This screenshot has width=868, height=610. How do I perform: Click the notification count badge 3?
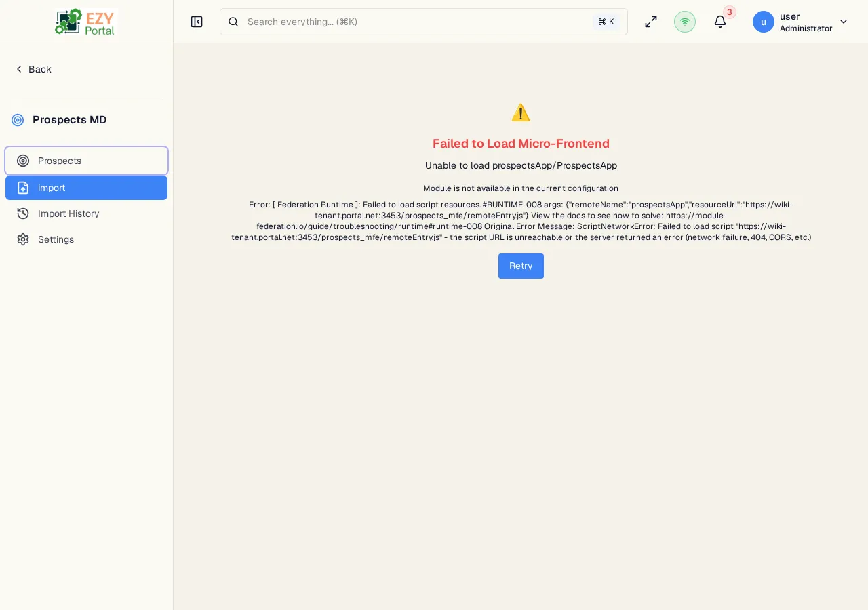pos(730,12)
